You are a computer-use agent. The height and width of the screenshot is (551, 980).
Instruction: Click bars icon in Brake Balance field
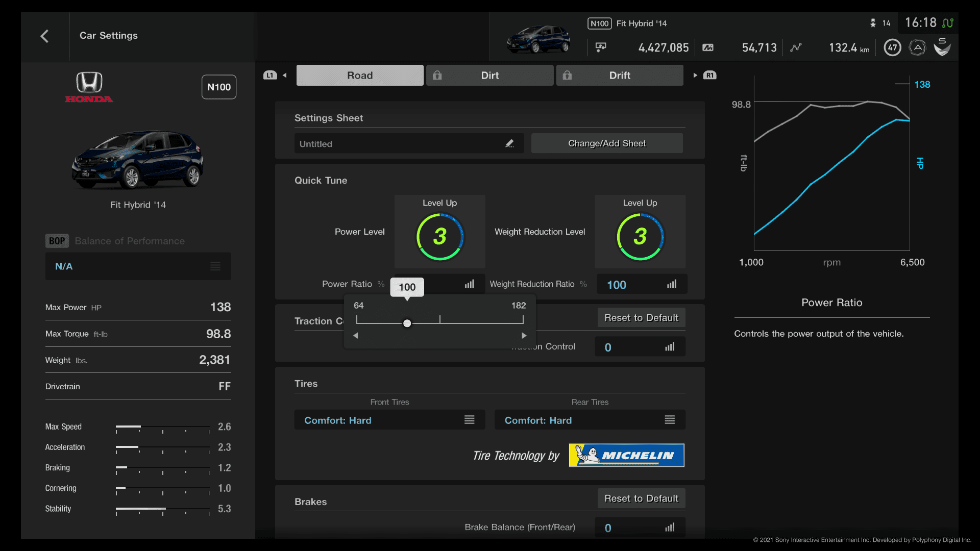670,528
